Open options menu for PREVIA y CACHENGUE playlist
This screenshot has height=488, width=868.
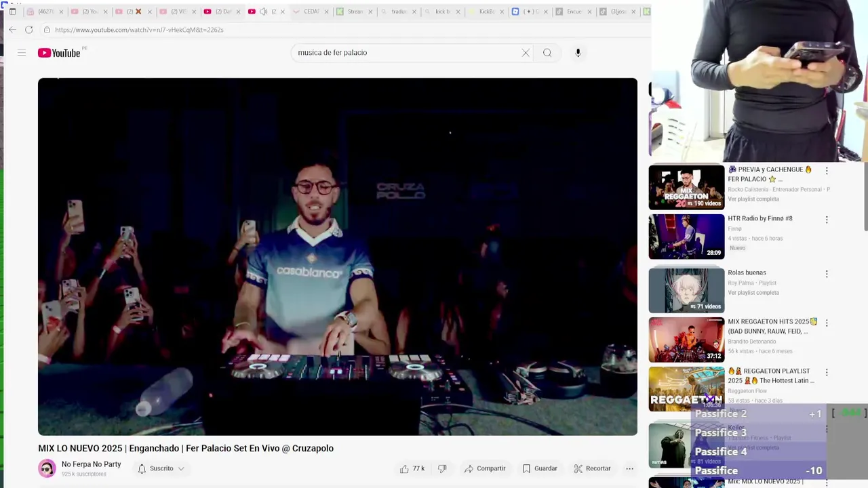(x=827, y=171)
